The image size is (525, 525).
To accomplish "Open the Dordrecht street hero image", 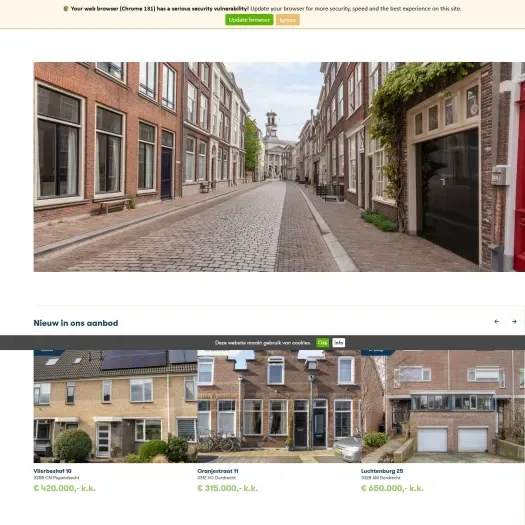I will pyautogui.click(x=279, y=167).
